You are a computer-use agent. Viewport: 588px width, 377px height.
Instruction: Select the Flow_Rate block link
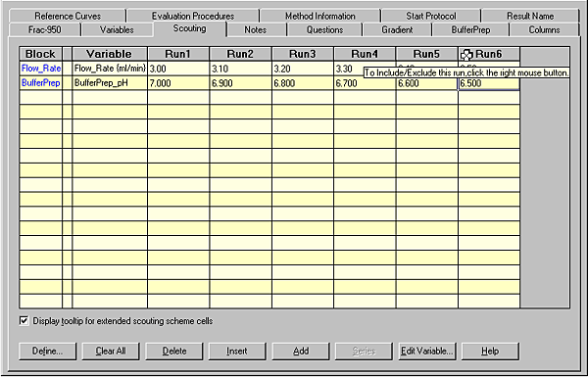point(41,69)
